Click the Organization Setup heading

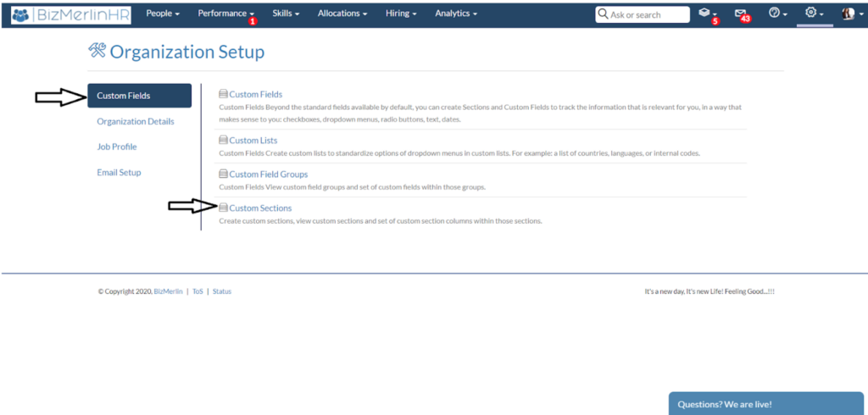[187, 52]
